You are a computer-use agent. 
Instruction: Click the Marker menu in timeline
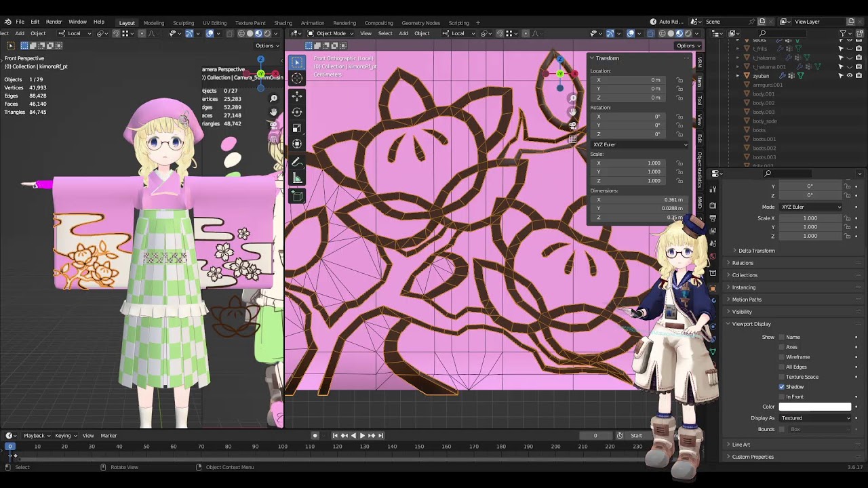coord(108,435)
